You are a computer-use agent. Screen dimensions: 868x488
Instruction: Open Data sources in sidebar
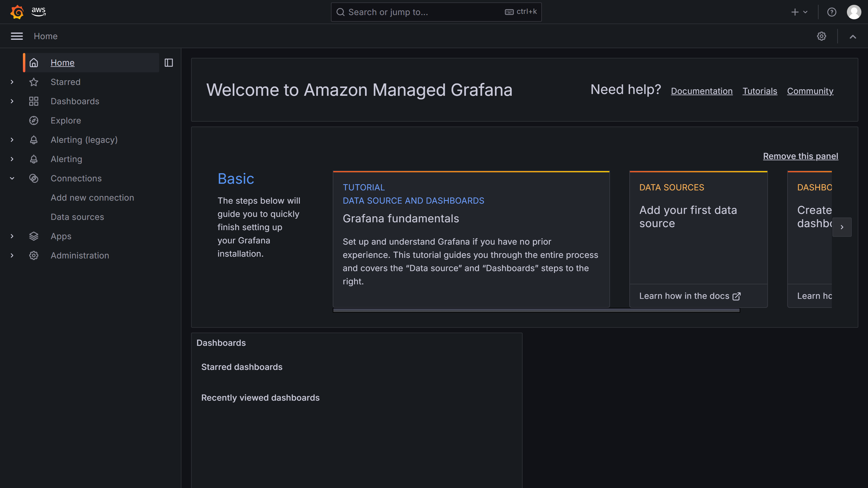coord(77,217)
